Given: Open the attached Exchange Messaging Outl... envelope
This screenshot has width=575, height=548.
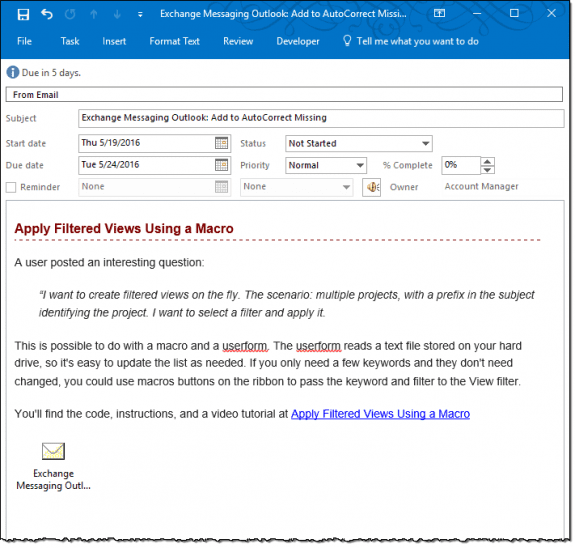Looking at the screenshot, I should click(53, 451).
